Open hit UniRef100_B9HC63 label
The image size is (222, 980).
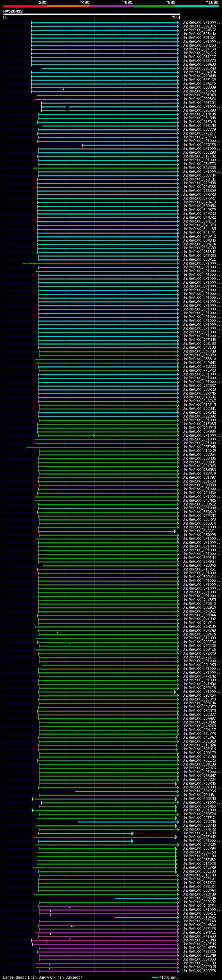tap(199, 46)
